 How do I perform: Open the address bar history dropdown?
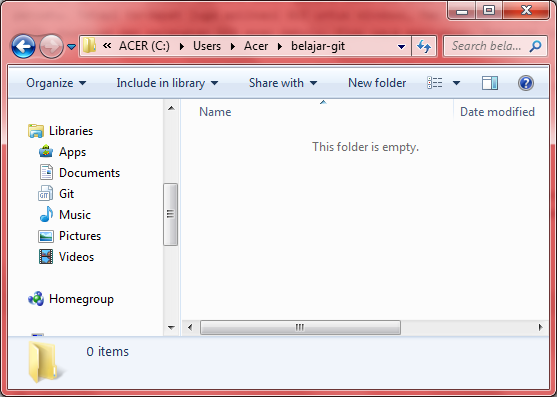[401, 47]
